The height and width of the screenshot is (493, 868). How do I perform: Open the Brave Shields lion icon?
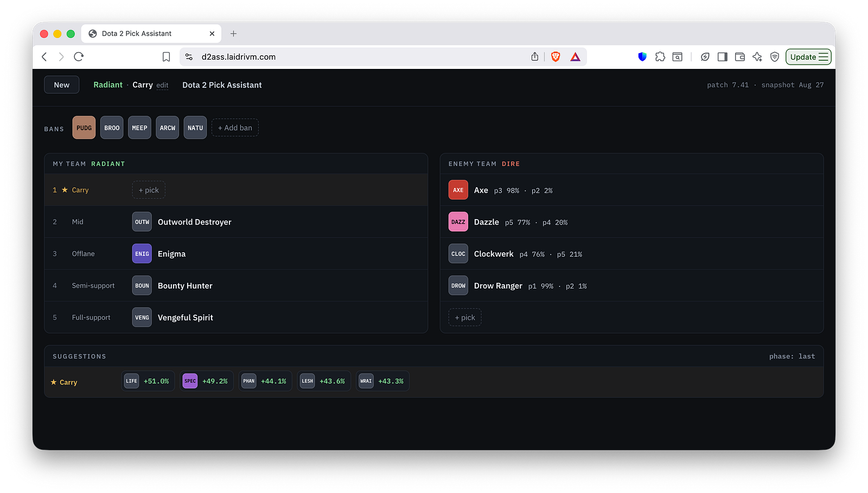click(x=556, y=57)
